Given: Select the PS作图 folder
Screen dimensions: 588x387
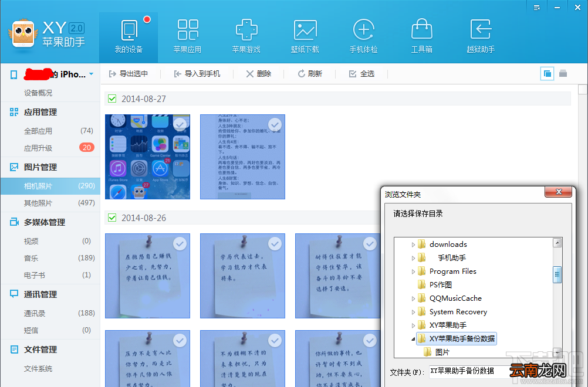Looking at the screenshot, I should [440, 285].
